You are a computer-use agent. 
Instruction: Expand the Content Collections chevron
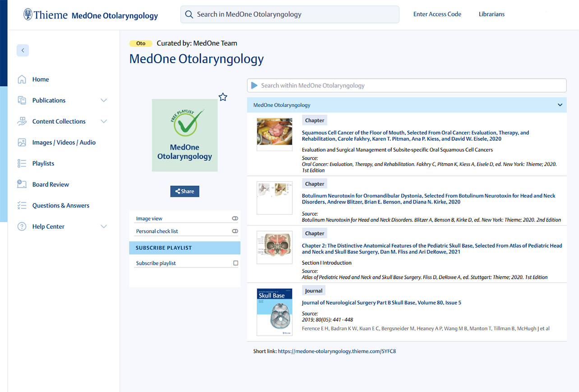[x=104, y=121]
